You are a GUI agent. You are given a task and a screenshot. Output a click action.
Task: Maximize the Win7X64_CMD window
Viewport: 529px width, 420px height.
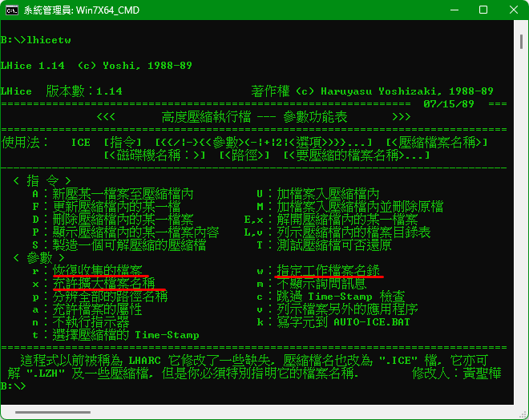click(483, 10)
